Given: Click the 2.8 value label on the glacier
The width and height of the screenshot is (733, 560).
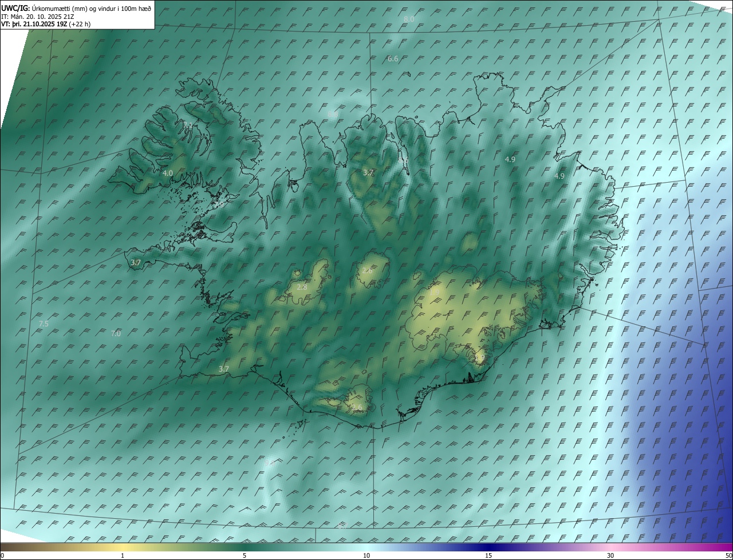Looking at the screenshot, I should [302, 287].
